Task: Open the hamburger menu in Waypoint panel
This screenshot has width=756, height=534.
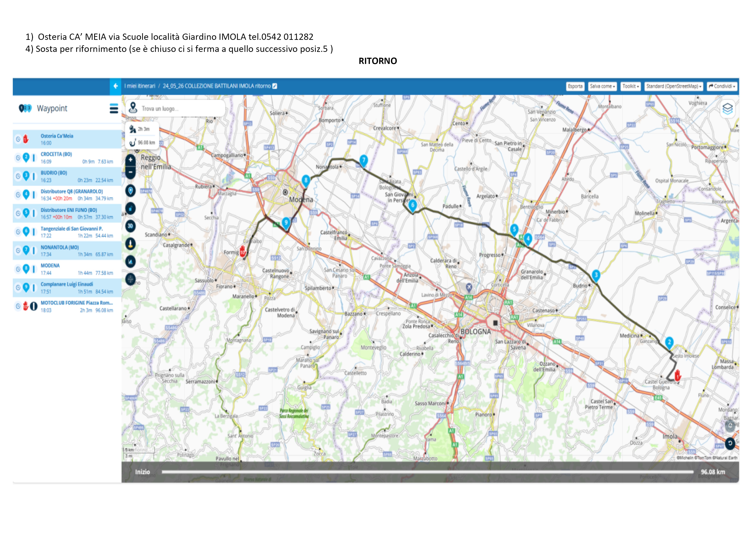Action: tap(114, 109)
